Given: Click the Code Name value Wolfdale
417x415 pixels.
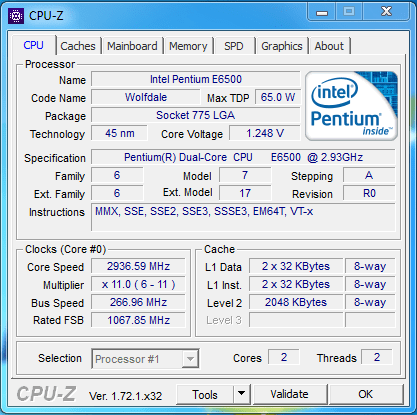Looking at the screenshot, I should [x=146, y=97].
